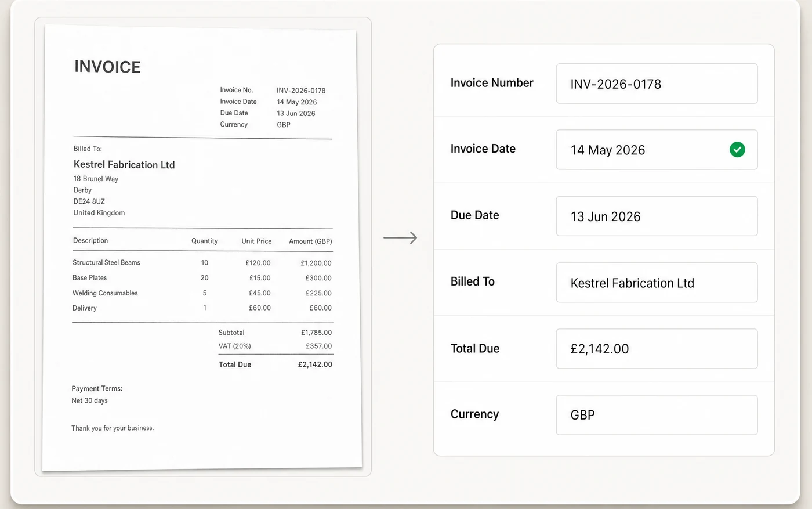Focus the Invoice Date field showing 14 May 2026
This screenshot has height=509, width=812.
coord(657,150)
